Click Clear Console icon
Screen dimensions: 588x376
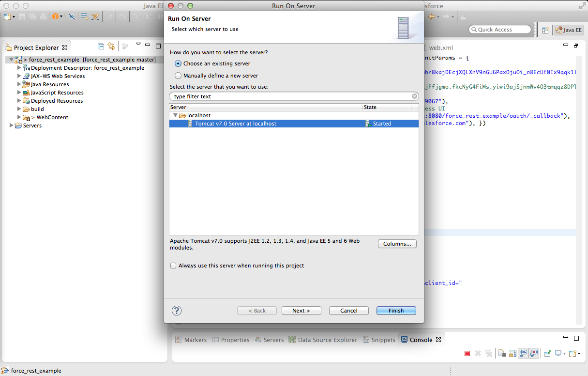[502, 354]
